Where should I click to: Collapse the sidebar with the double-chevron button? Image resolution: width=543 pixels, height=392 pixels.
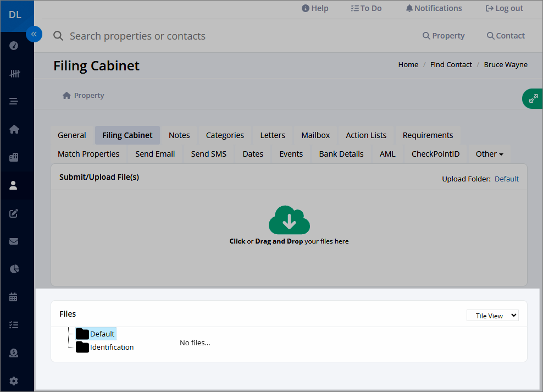pos(34,34)
